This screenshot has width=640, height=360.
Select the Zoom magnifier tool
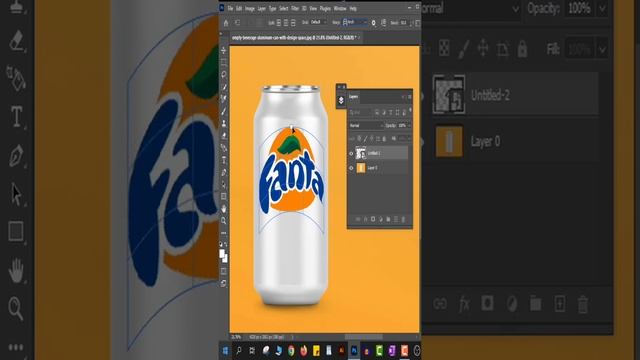(x=224, y=220)
